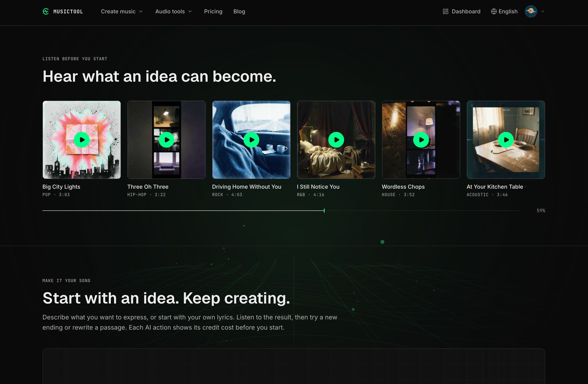This screenshot has width=588, height=384.
Task: Select the Wordless Chops title
Action: coord(403,187)
